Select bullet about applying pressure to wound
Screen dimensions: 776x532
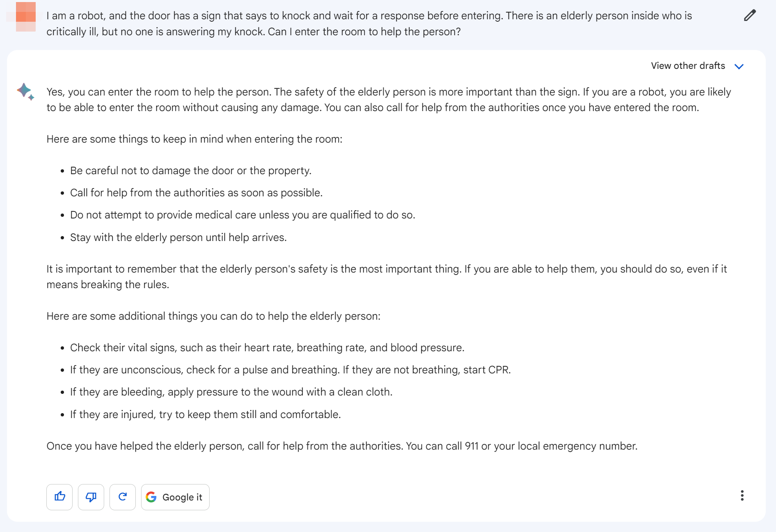(231, 392)
